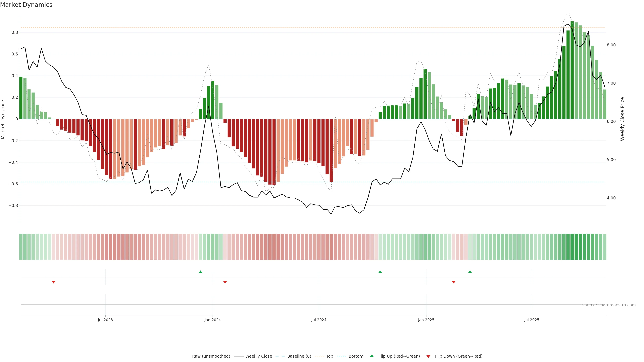Click the red flip-down triangle just after Jan 2024
The width and height of the screenshot is (644, 362).
click(x=225, y=282)
